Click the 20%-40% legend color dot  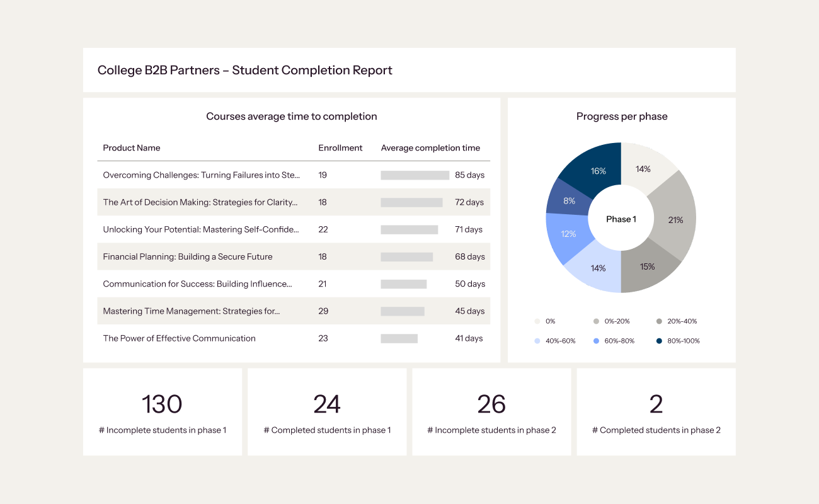click(x=659, y=321)
